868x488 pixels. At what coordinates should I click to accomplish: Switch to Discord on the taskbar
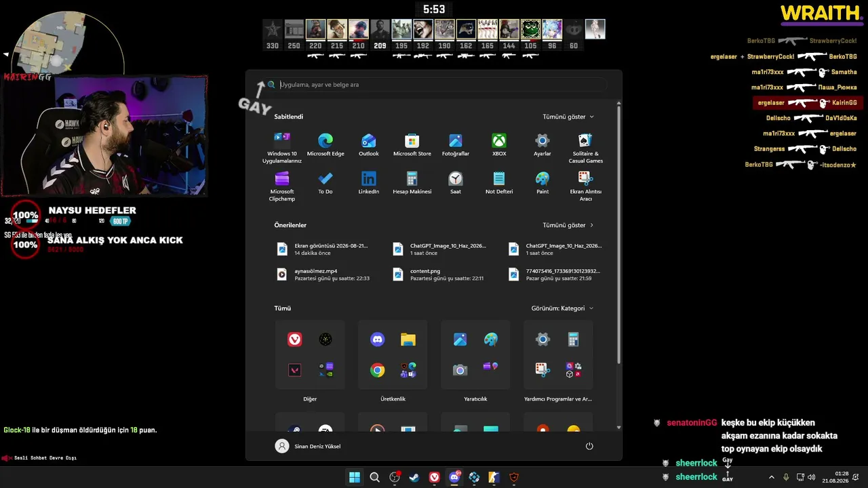pyautogui.click(x=454, y=477)
